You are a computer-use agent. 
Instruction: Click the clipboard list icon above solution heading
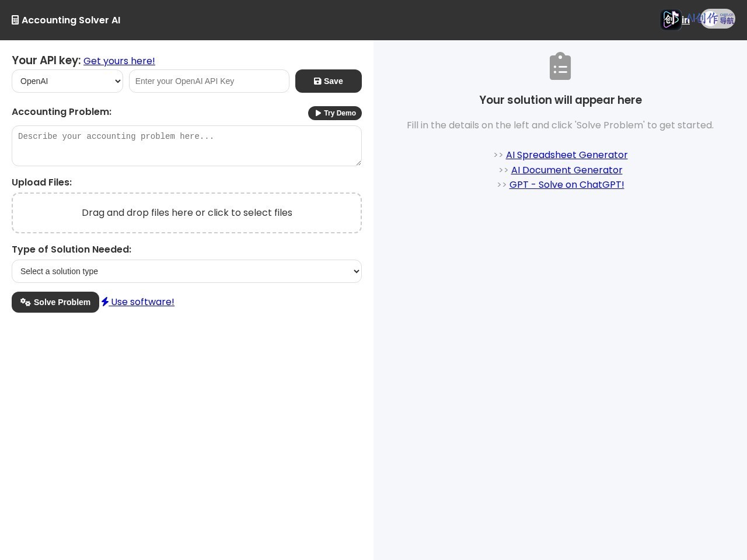point(560,66)
